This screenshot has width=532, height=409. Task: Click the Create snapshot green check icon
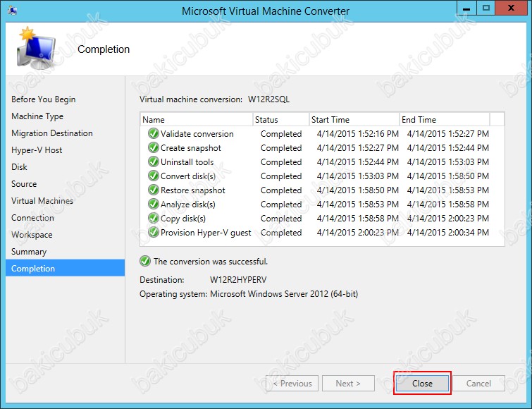[x=154, y=147]
